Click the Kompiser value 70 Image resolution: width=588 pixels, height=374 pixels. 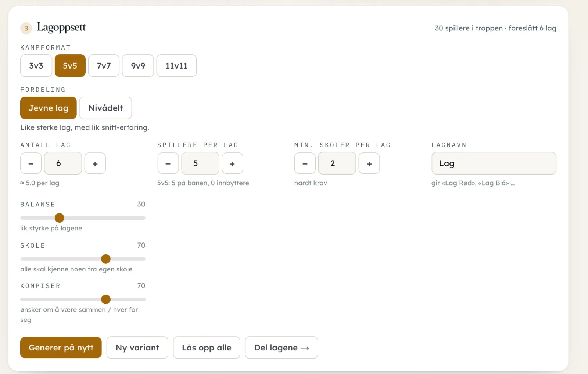coord(141,286)
